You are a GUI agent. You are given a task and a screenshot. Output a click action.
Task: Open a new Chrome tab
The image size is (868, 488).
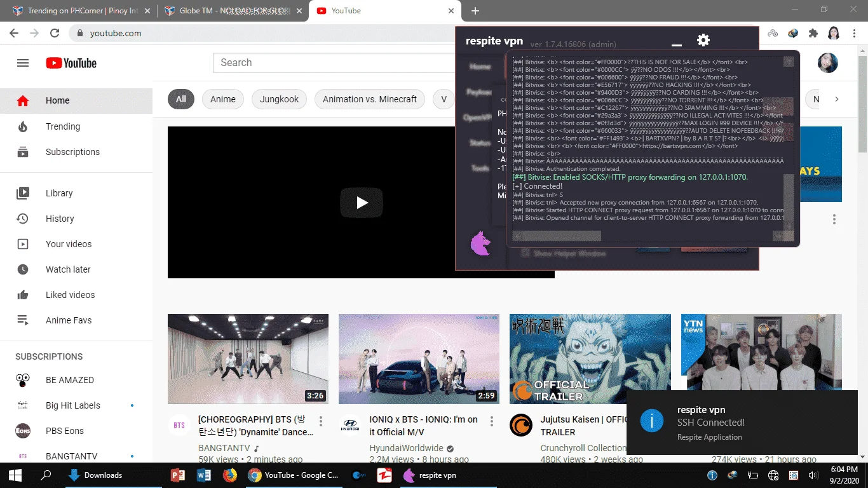(475, 11)
